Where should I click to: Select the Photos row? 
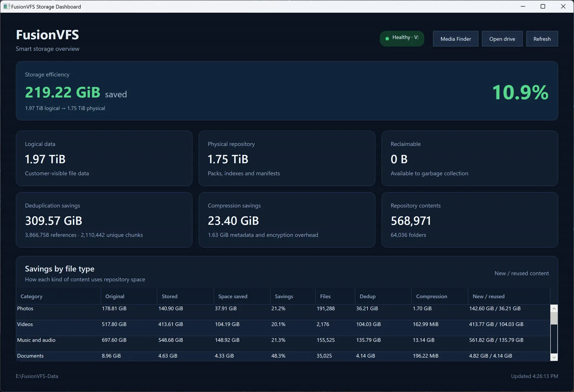[283, 312]
